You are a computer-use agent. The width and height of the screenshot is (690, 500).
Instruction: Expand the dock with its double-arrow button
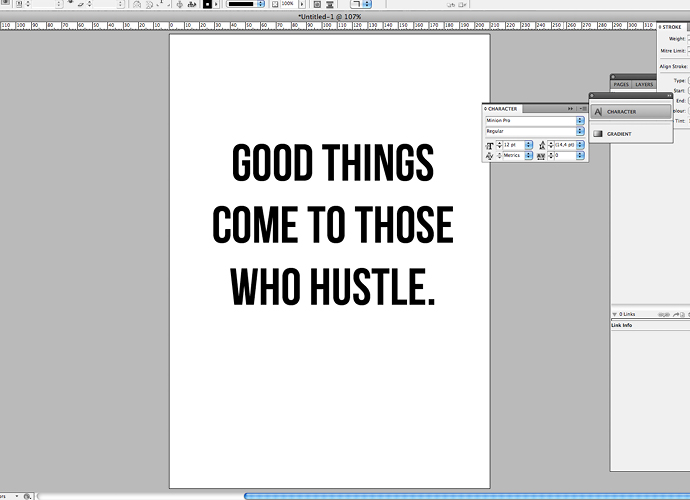click(669, 96)
